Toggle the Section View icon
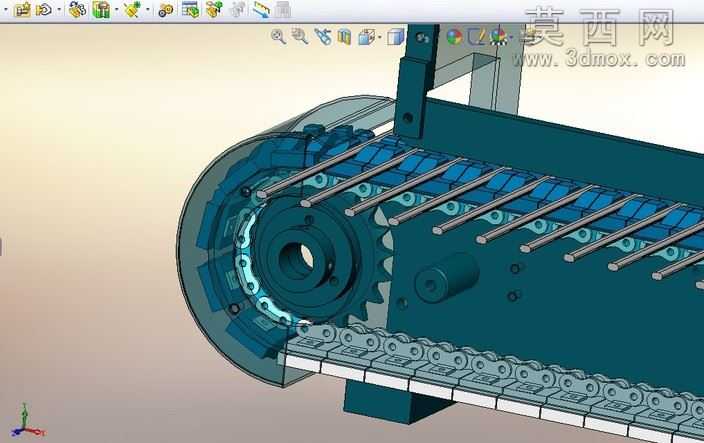704x443 pixels. 344,37
